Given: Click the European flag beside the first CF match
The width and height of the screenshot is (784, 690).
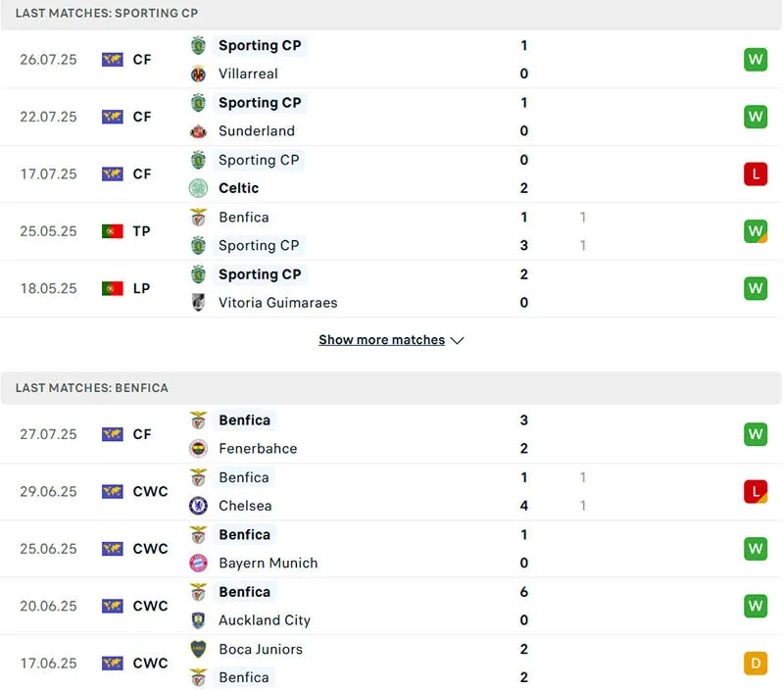Looking at the screenshot, I should 111,59.
